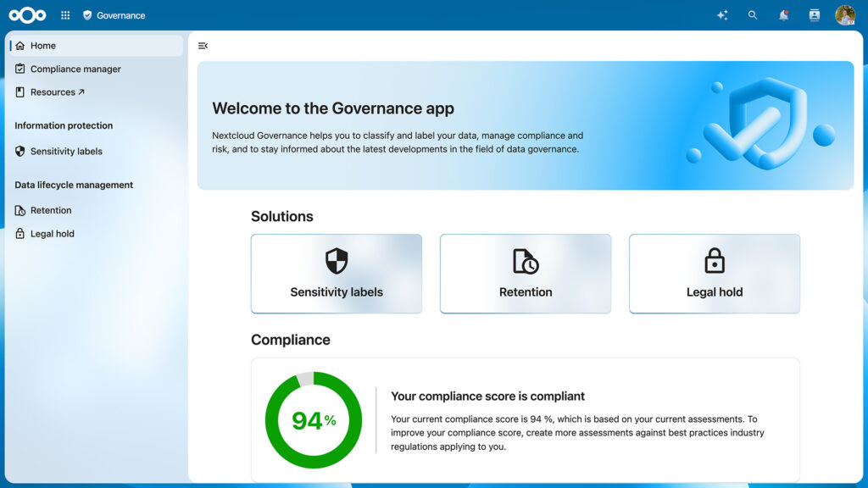Click the "Information protection" sidebar heading
868x488 pixels.
point(64,125)
